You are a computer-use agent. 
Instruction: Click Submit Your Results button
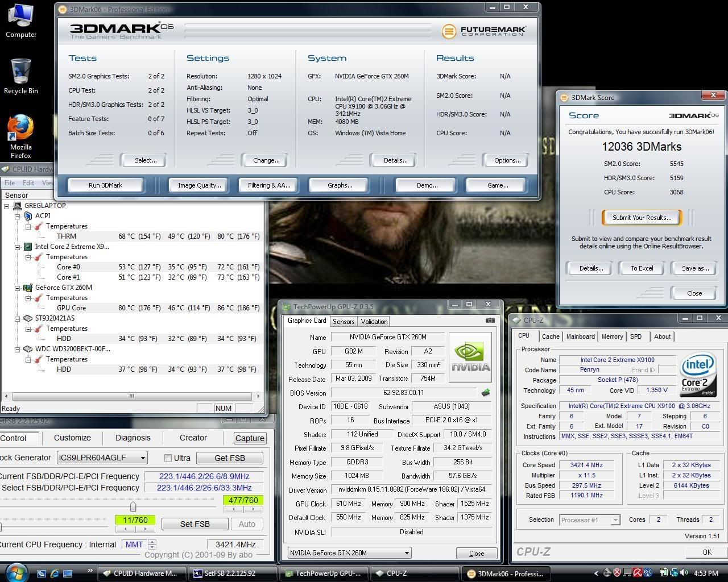[642, 218]
